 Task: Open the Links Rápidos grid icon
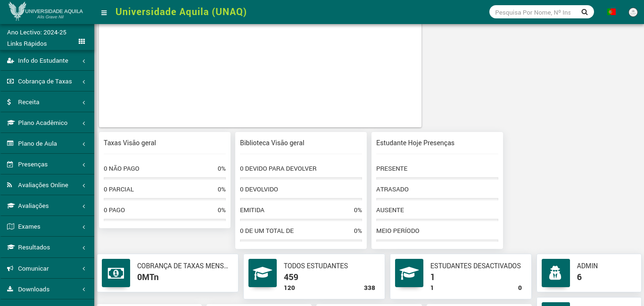82,41
